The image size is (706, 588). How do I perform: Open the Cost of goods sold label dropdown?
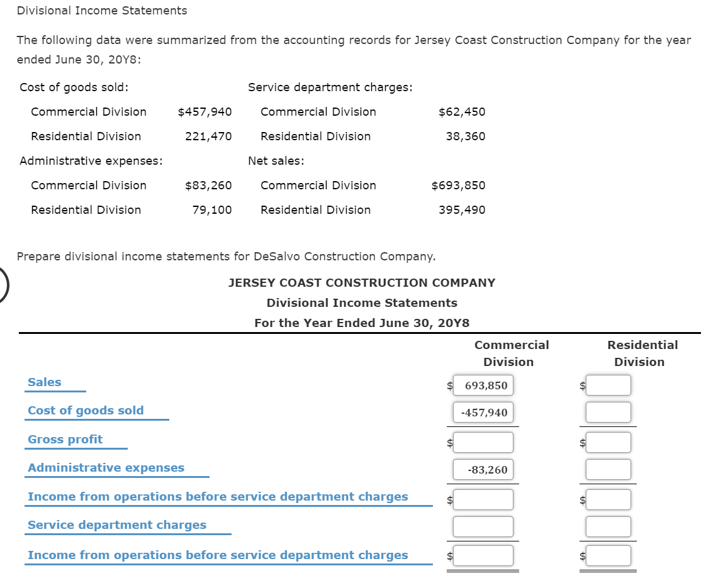(x=97, y=411)
